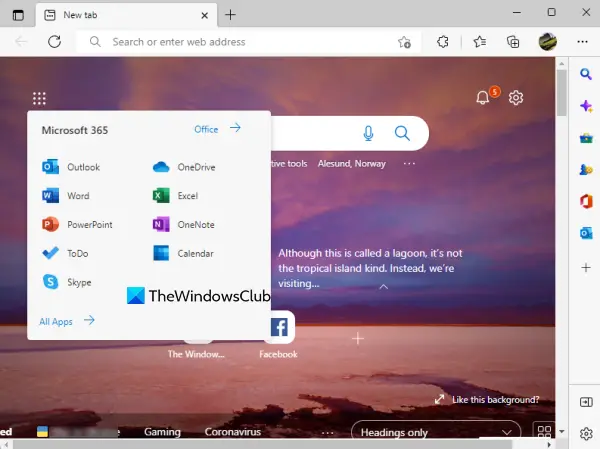Add this page to favorites star icon
The image size is (600, 449).
[x=404, y=42]
